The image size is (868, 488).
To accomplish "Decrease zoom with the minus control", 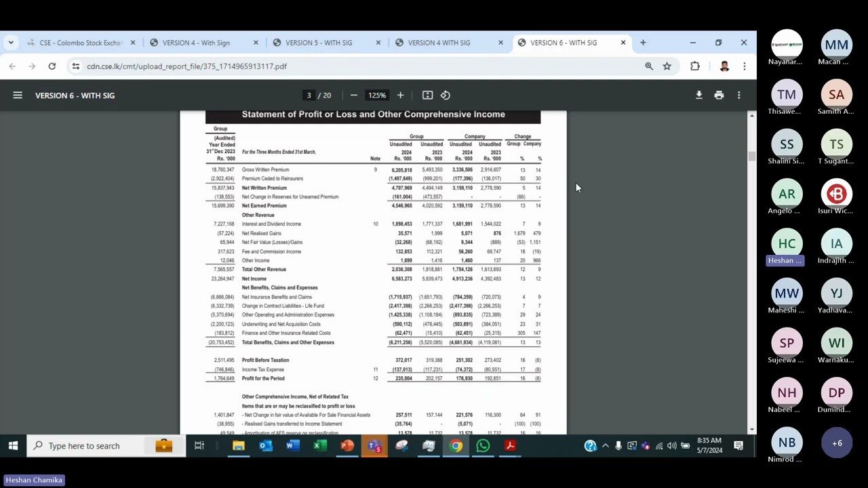I will coord(353,95).
